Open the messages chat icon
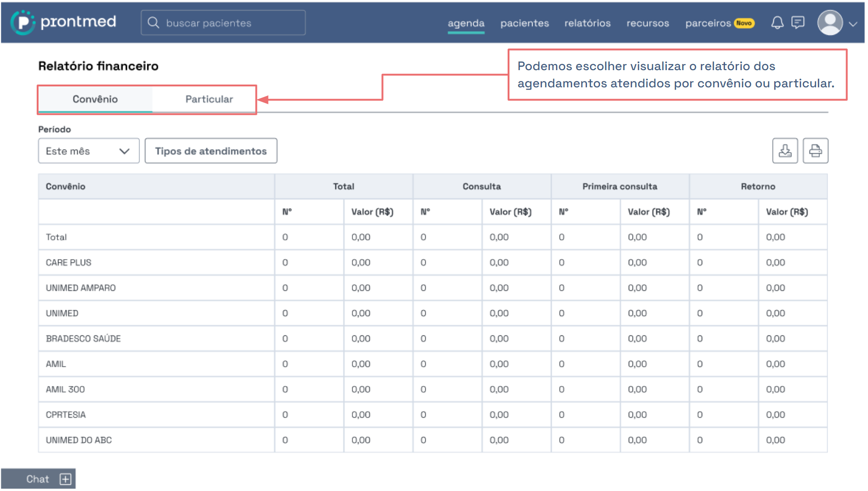 [797, 23]
